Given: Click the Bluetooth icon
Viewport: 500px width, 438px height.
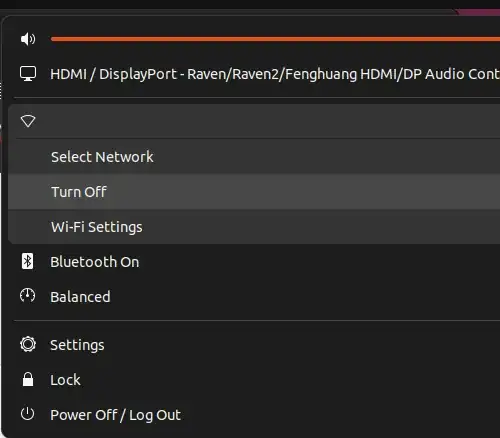Looking at the screenshot, I should pos(27,261).
